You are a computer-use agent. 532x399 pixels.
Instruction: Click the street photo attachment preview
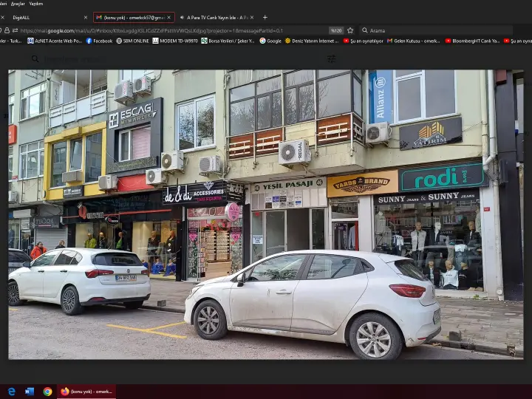[x=266, y=214]
